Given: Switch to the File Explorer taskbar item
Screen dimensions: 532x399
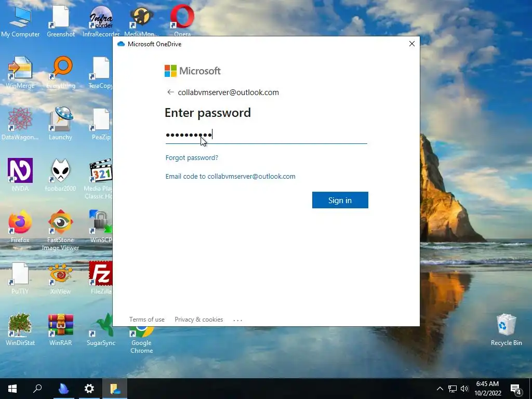Looking at the screenshot, I should coord(115,389).
